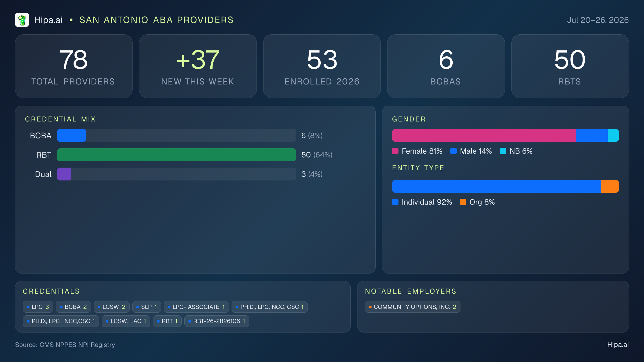Select the LPC 3 credential chip
This screenshot has width=644, height=362.
(x=38, y=307)
